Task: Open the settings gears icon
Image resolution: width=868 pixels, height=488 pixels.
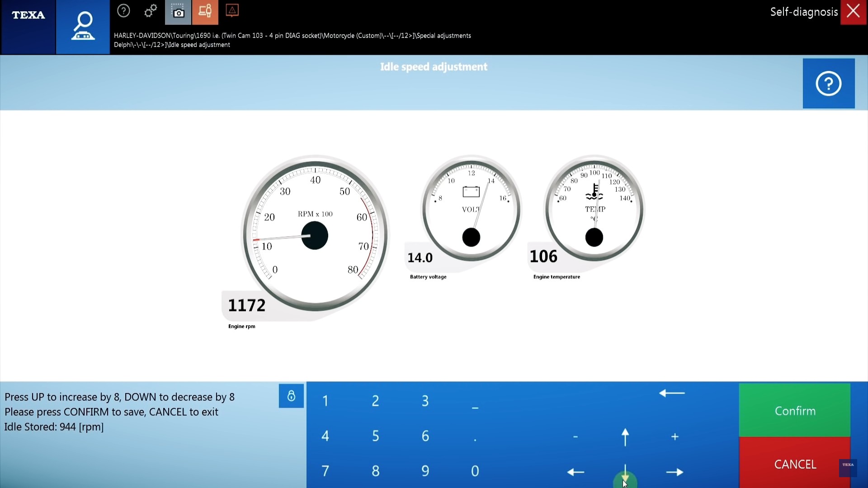Action: 151,11
